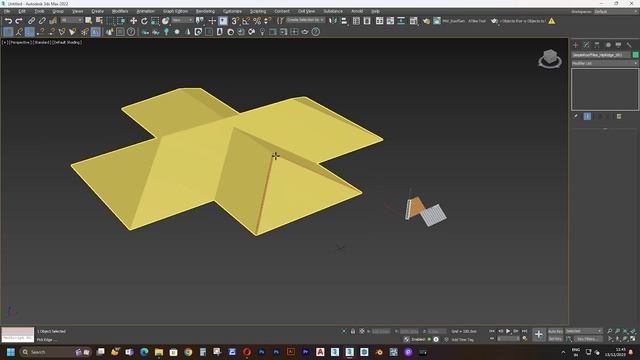Toggle Pin Stack button
640x360 pixels.
tap(576, 116)
